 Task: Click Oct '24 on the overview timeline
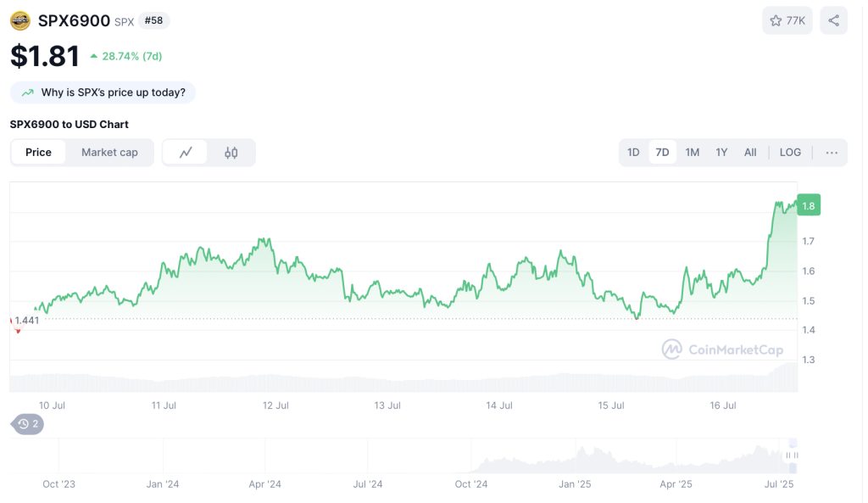click(471, 484)
